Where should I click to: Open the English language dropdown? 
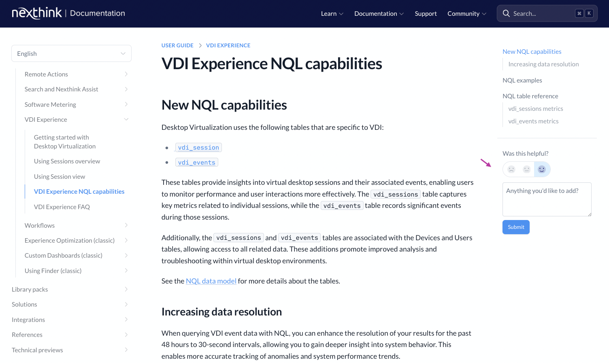(71, 53)
